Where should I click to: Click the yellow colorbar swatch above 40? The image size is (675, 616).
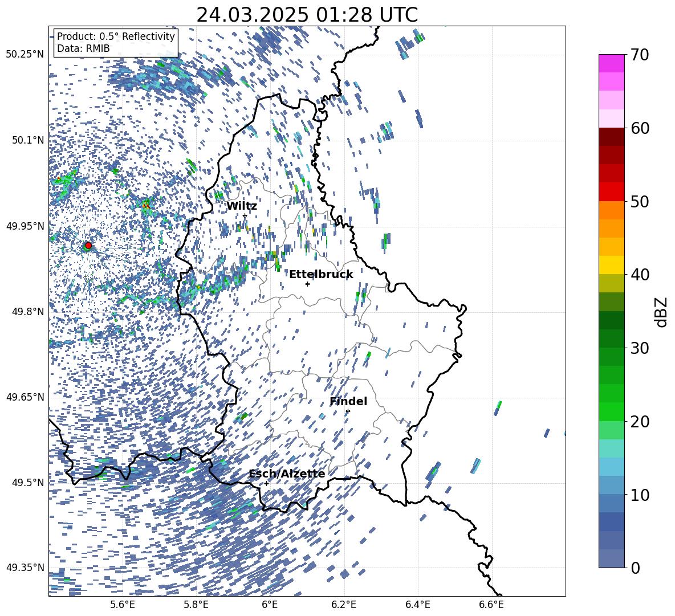611,265
